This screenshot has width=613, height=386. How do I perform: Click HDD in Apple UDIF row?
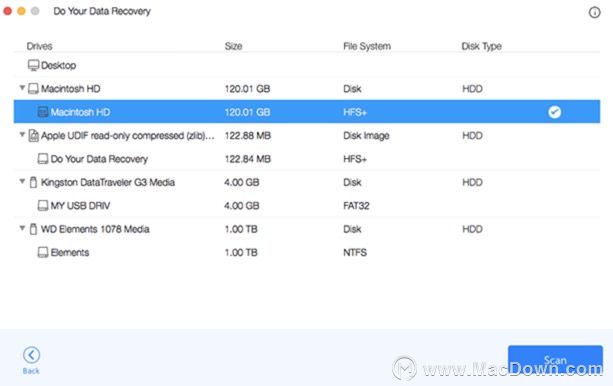[472, 136]
